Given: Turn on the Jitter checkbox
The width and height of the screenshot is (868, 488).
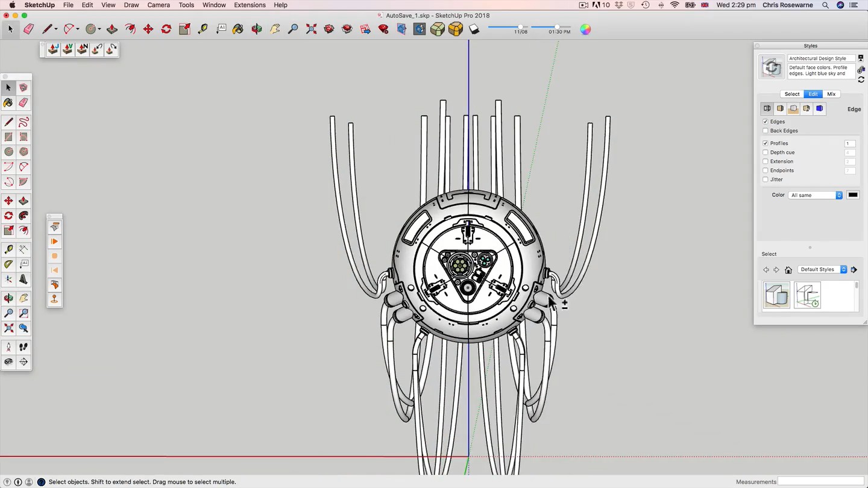Looking at the screenshot, I should [x=766, y=180].
